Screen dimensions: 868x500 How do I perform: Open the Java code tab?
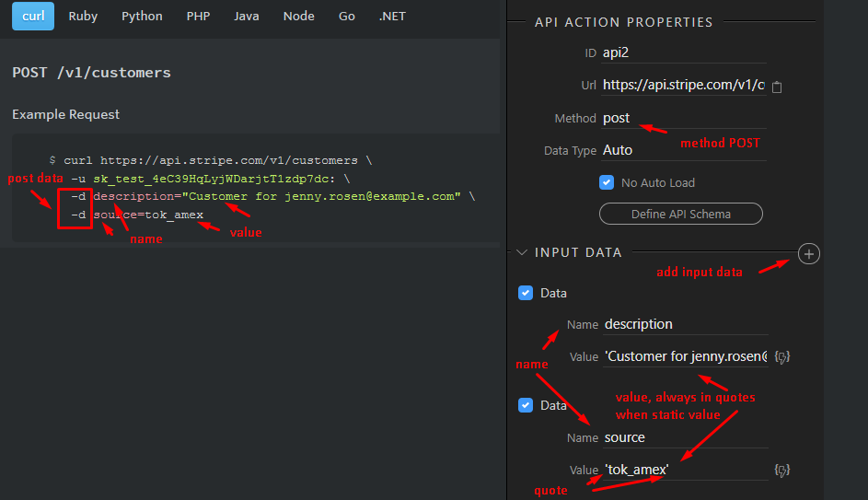click(x=247, y=16)
